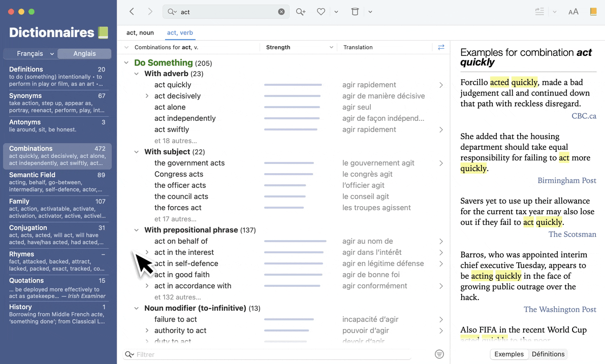605x364 pixels.
Task: Click the forward navigation arrow
Action: coord(150,12)
